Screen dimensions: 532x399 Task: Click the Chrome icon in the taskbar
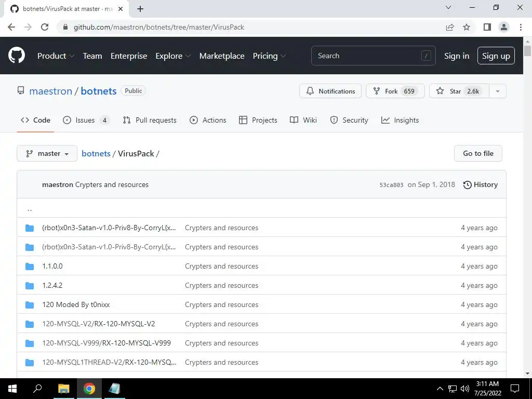click(x=89, y=389)
